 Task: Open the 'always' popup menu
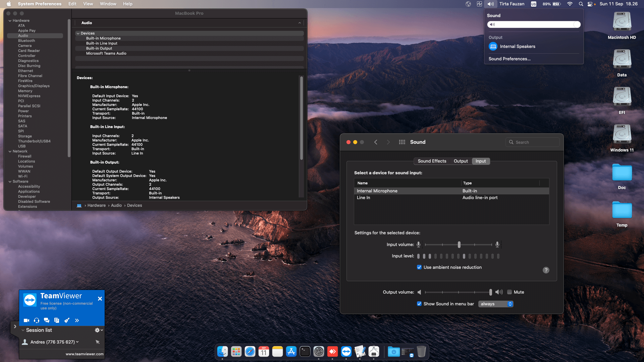point(496,304)
